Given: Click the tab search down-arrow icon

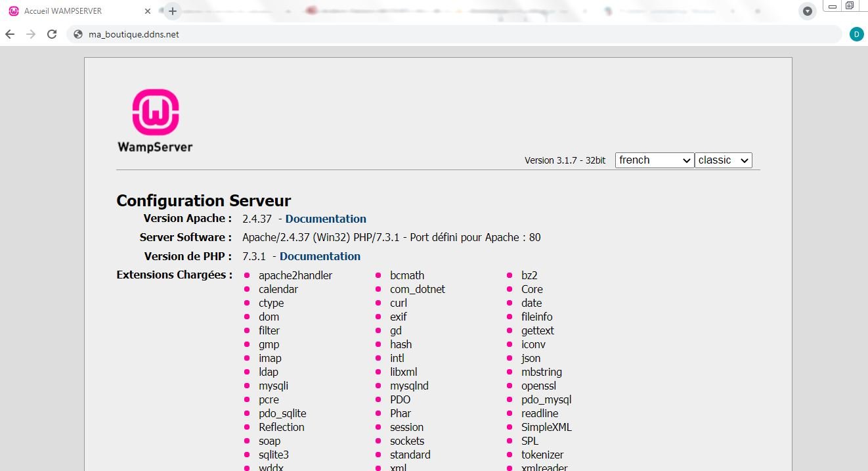Looking at the screenshot, I should [808, 11].
